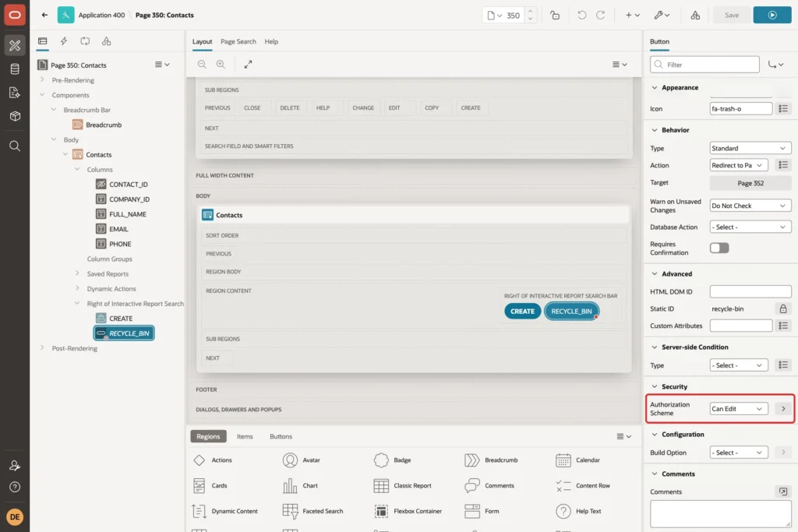Image resolution: width=798 pixels, height=532 pixels.
Task: Undo the last change
Action: click(x=581, y=16)
